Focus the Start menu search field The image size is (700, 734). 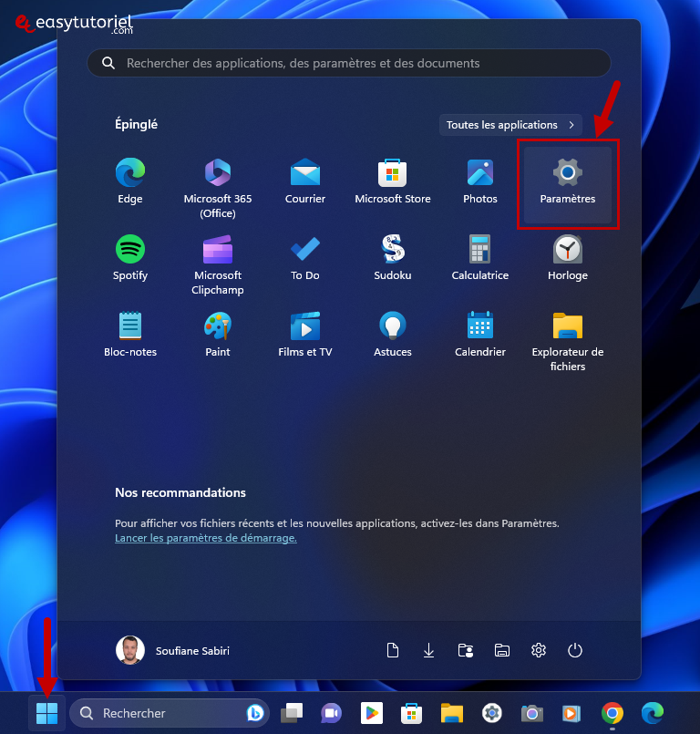349,63
